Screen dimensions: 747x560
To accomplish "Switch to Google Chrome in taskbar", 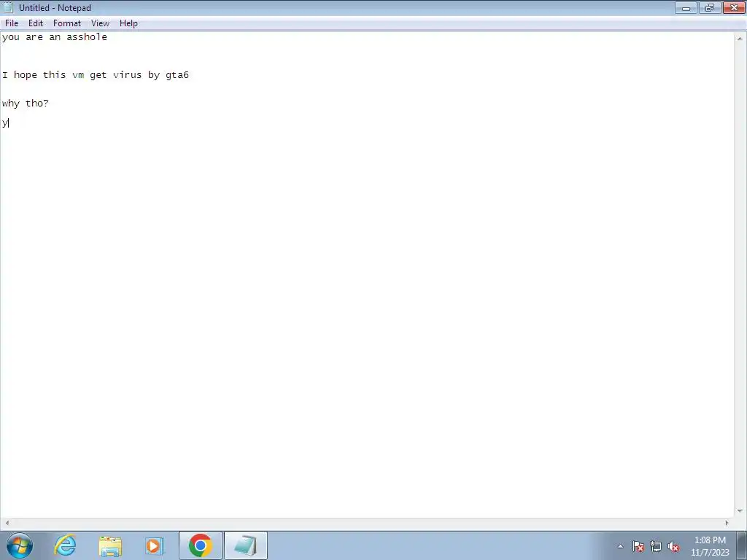I will point(200,545).
